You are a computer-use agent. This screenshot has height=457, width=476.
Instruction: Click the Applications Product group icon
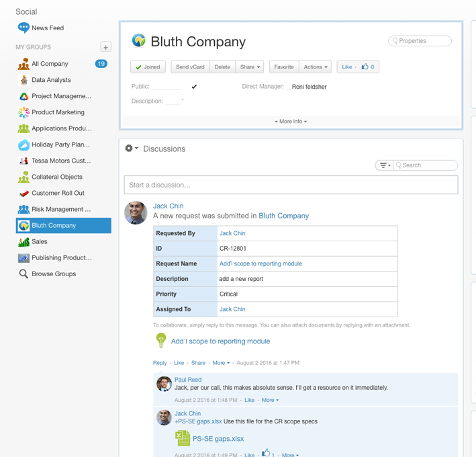pyautogui.click(x=23, y=128)
